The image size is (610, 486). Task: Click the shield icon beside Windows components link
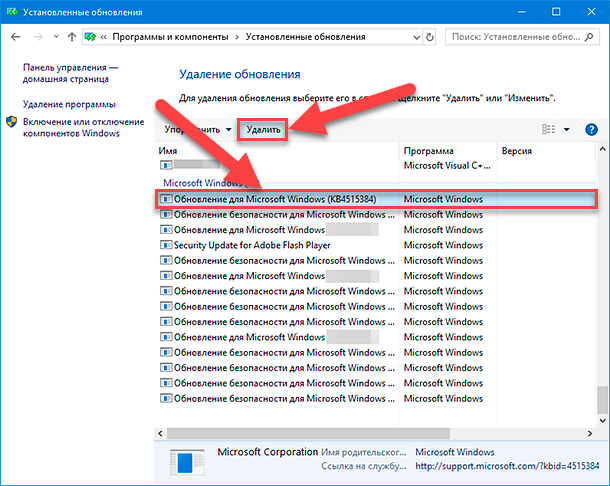point(12,122)
